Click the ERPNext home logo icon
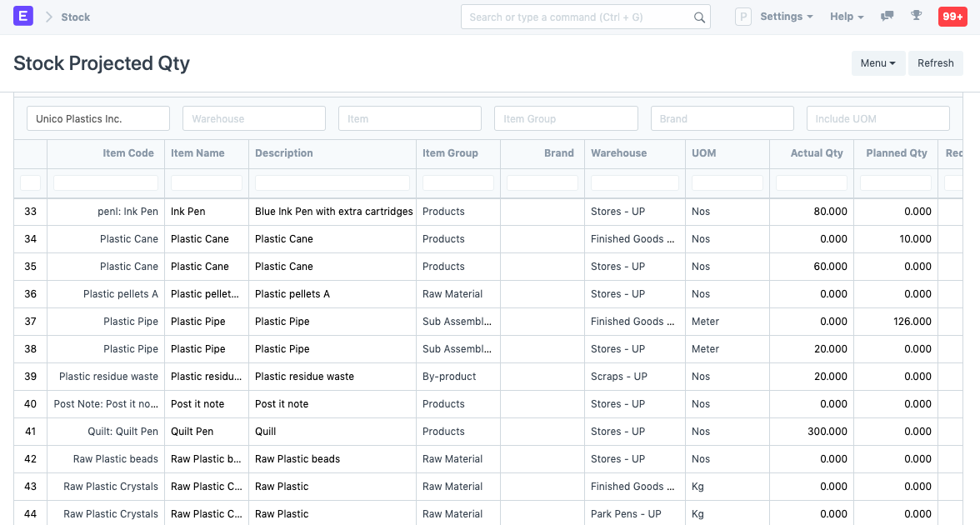 (23, 17)
